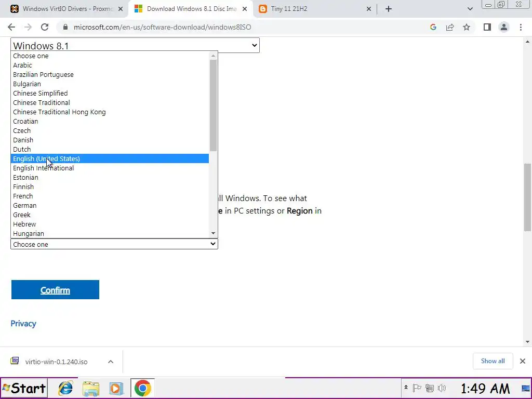
Task: Click the page scroll down arrow
Action: tap(528, 342)
